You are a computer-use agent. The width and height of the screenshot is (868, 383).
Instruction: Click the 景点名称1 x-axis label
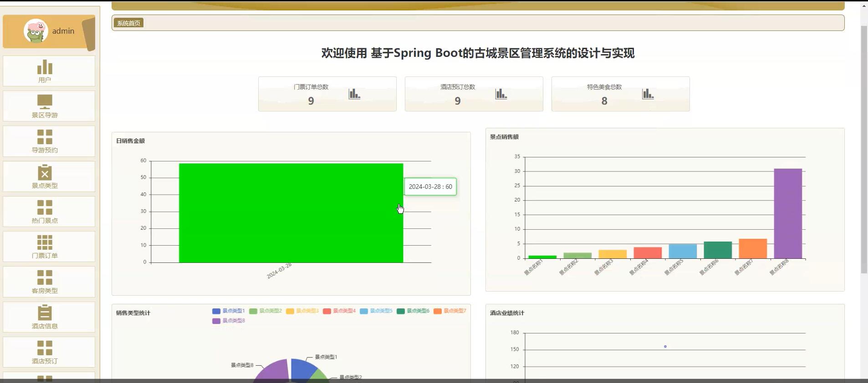(x=533, y=267)
